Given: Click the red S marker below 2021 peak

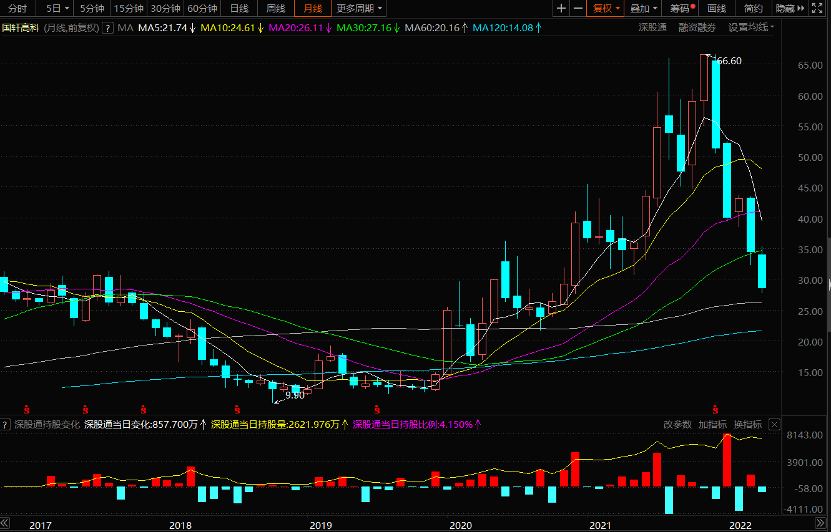Looking at the screenshot, I should pyautogui.click(x=715, y=410).
